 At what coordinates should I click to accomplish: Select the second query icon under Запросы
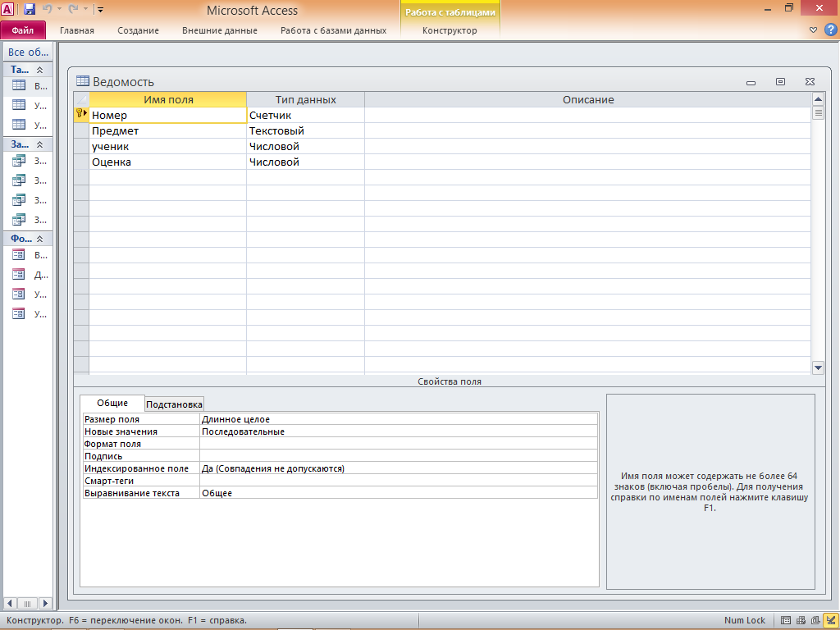coord(19,180)
